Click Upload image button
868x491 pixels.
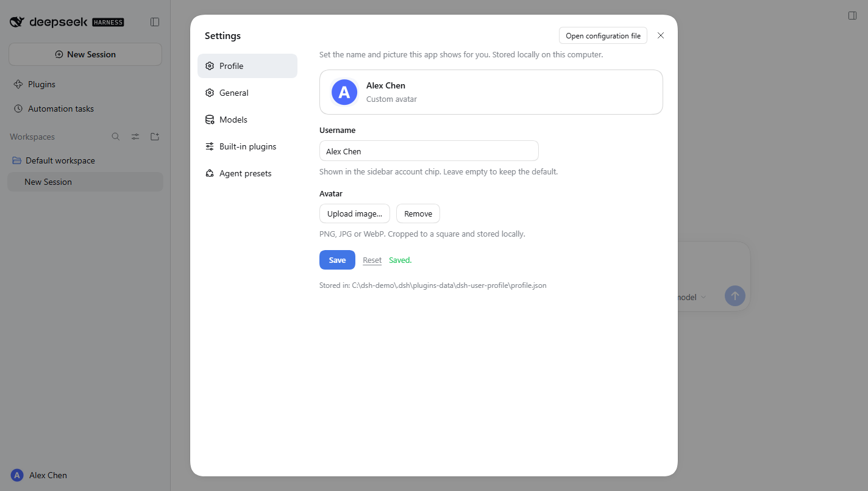pos(355,213)
